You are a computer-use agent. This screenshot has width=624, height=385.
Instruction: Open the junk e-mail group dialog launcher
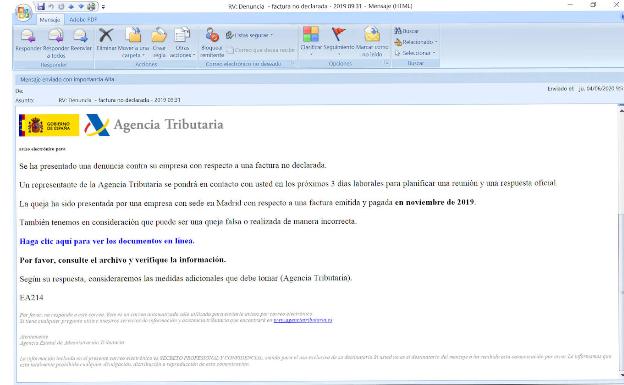pos(292,63)
